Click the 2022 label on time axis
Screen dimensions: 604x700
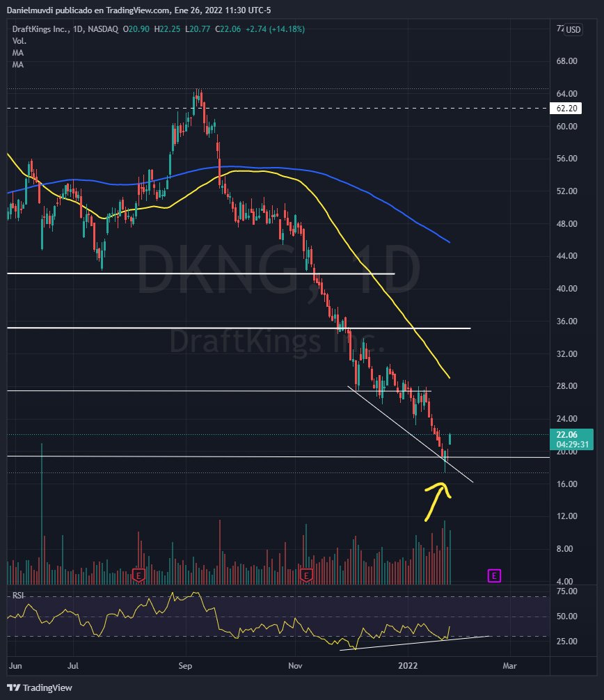click(x=408, y=666)
